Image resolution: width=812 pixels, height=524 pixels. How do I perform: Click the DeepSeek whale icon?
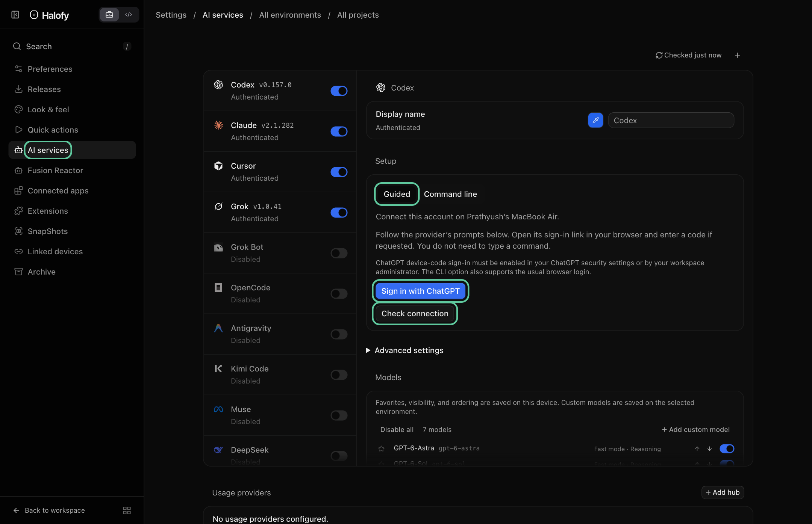(218, 450)
